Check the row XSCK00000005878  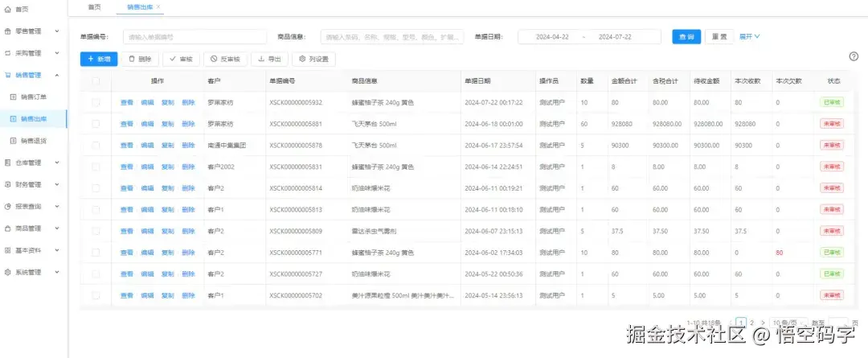(96, 145)
